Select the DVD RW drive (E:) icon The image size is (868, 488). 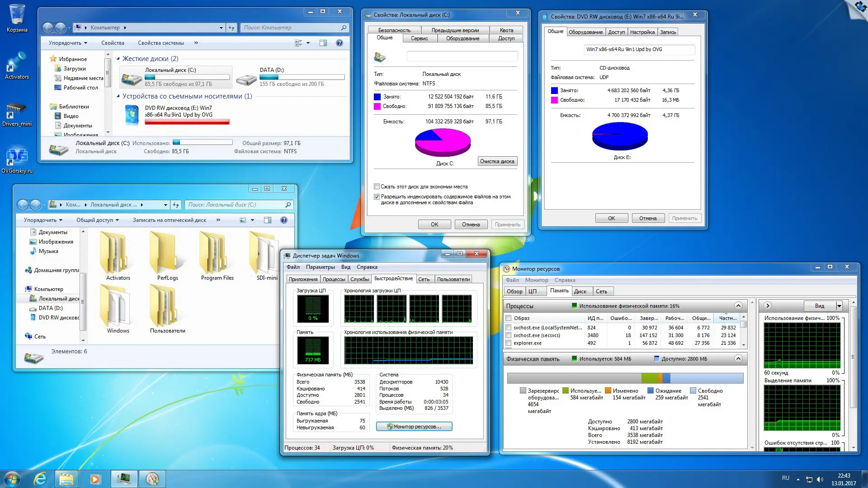tap(132, 115)
